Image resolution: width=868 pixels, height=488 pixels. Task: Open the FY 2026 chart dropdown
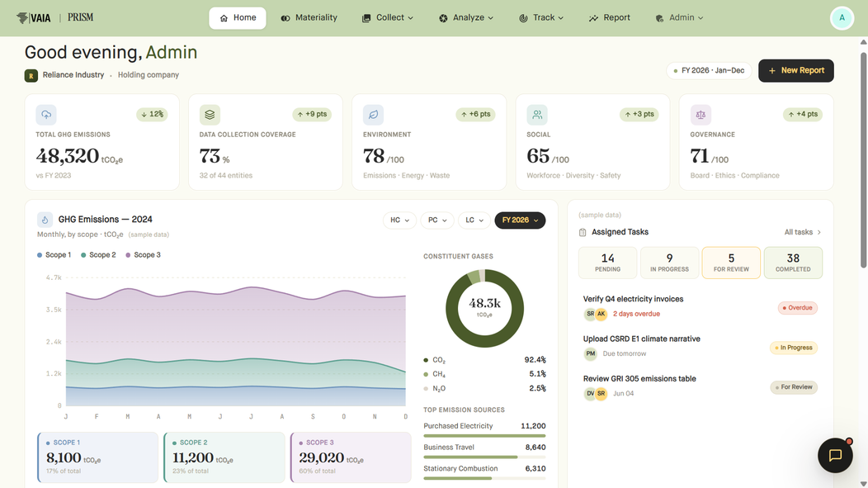pyautogui.click(x=520, y=220)
